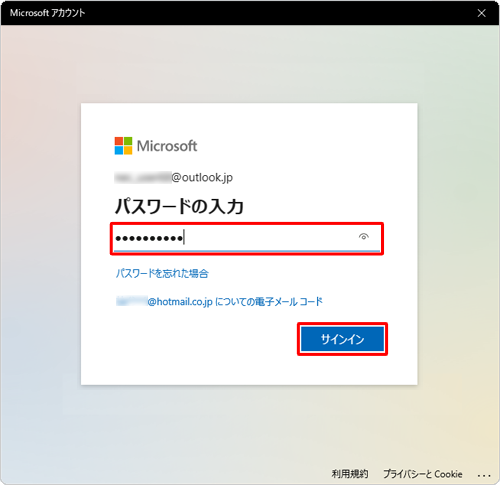The image size is (500, 485).
Task: Open the パスワードを忘れた場合 link
Action: pos(162,274)
